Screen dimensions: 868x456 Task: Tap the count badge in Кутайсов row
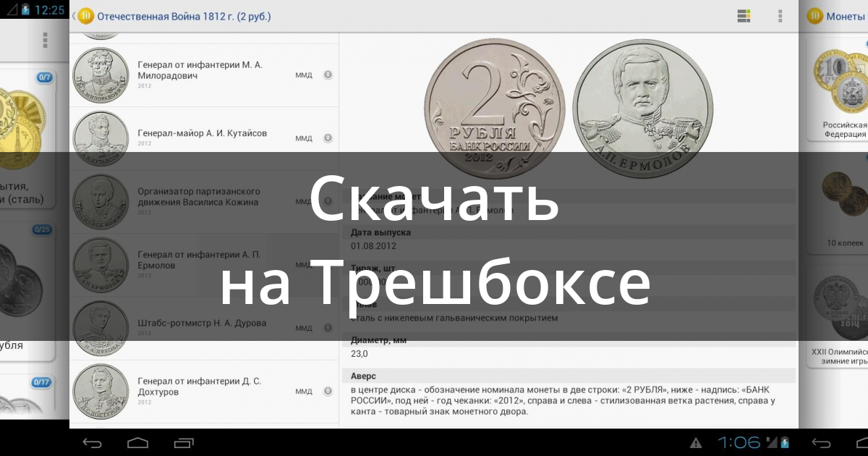[328, 138]
